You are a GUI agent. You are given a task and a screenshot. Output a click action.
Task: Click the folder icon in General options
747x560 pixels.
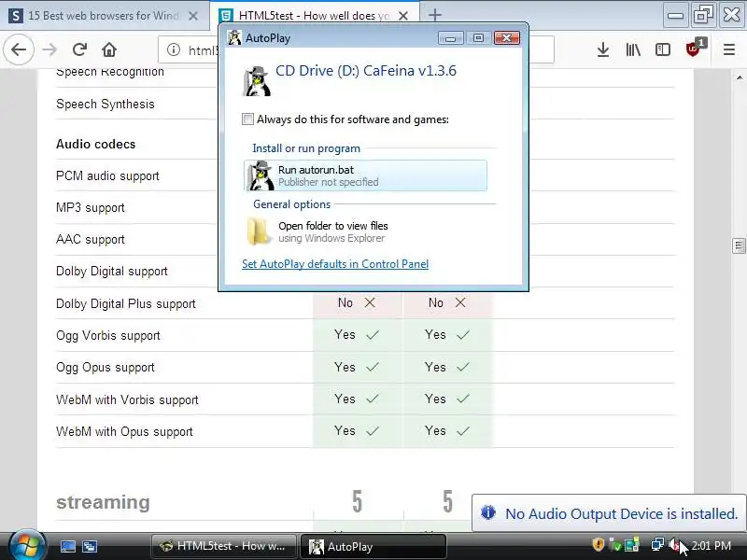click(x=258, y=231)
